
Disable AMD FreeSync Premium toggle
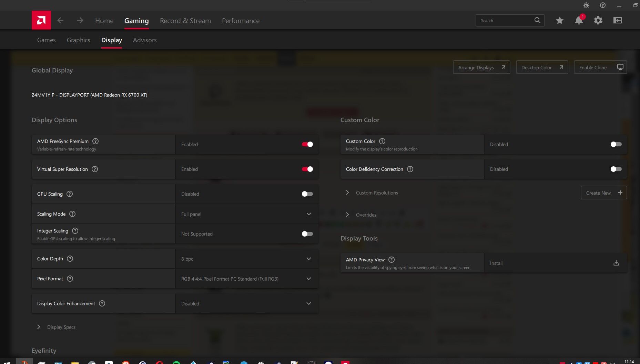(x=307, y=144)
